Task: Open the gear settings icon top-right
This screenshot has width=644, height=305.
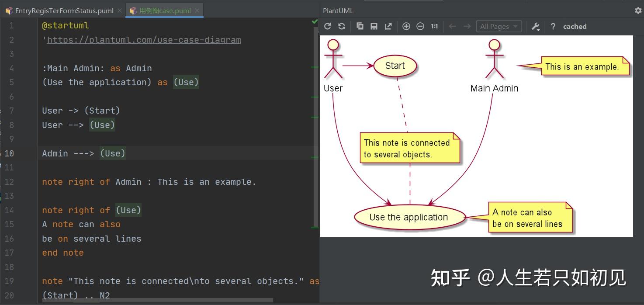Action: pyautogui.click(x=638, y=10)
